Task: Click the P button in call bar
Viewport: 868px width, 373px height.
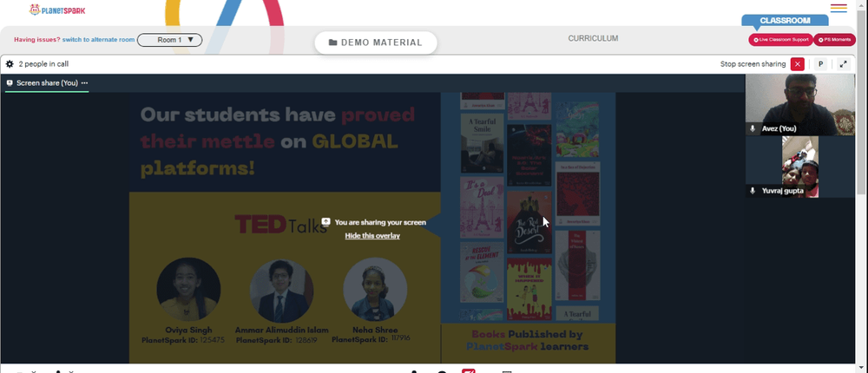Action: 821,64
